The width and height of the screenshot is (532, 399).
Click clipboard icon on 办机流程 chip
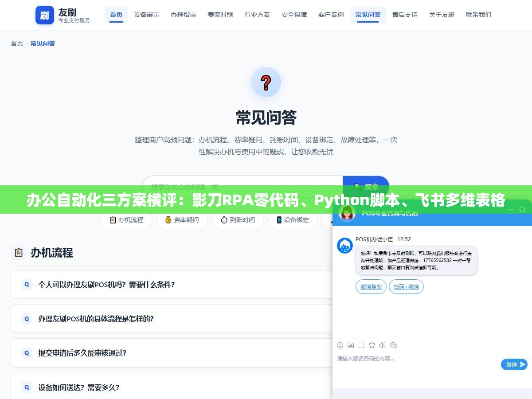(113, 220)
